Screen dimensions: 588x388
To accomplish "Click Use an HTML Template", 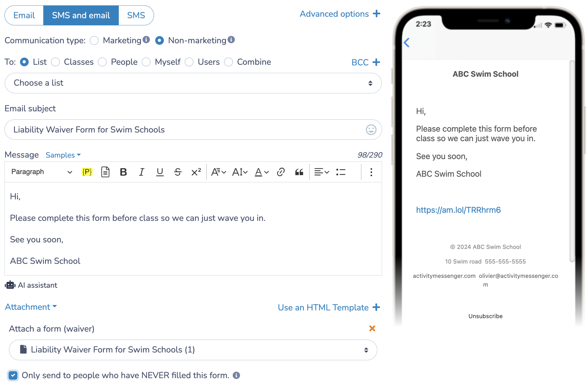I will click(x=323, y=307).
